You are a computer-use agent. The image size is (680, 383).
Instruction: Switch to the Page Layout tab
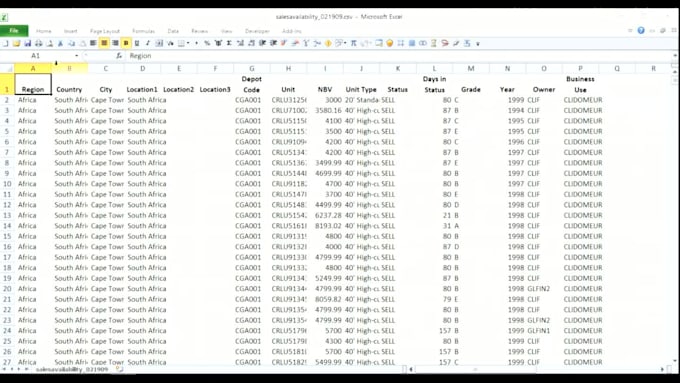[105, 31]
